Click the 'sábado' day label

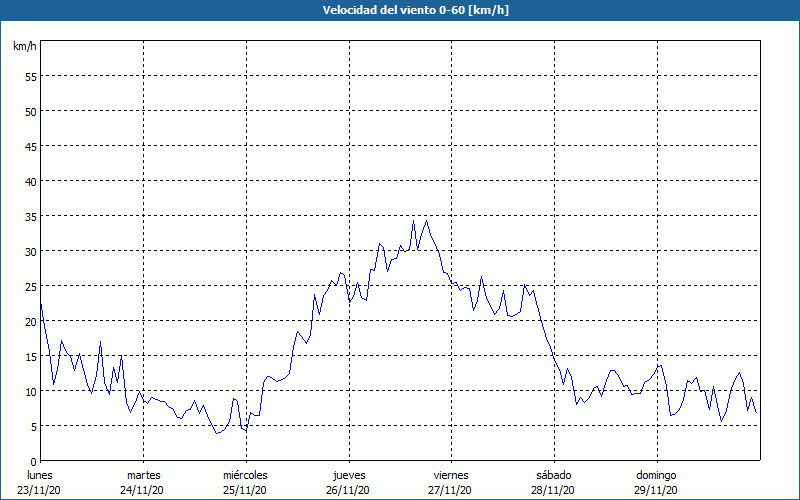(554, 475)
